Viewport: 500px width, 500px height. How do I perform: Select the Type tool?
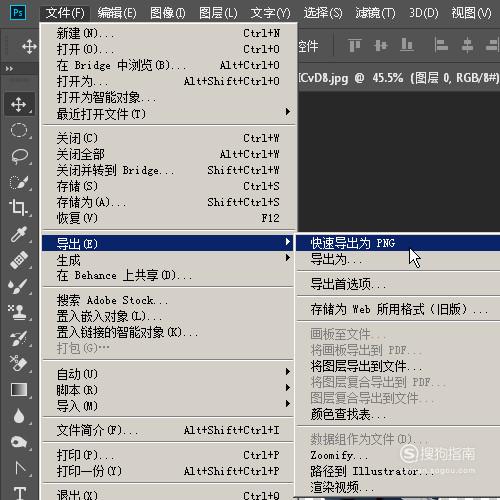click(19, 493)
